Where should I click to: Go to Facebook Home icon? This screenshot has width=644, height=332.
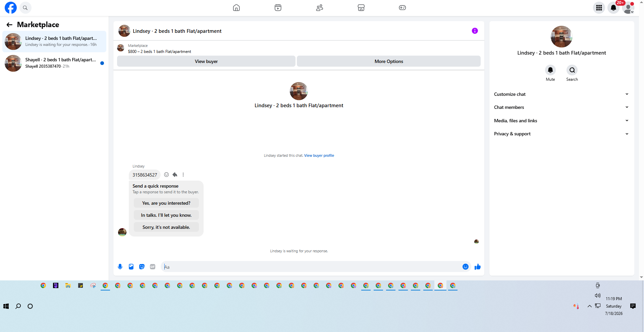tap(236, 8)
